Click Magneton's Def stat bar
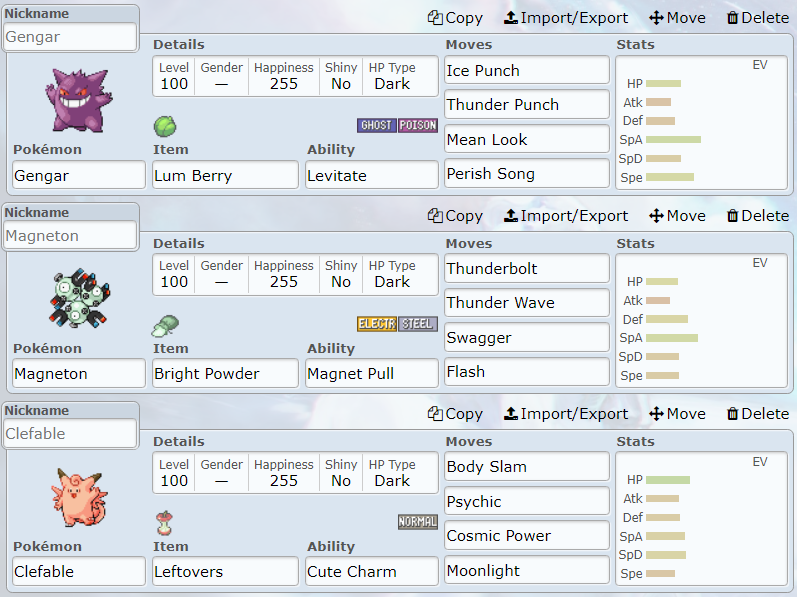The height and width of the screenshot is (597, 797). tap(667, 319)
